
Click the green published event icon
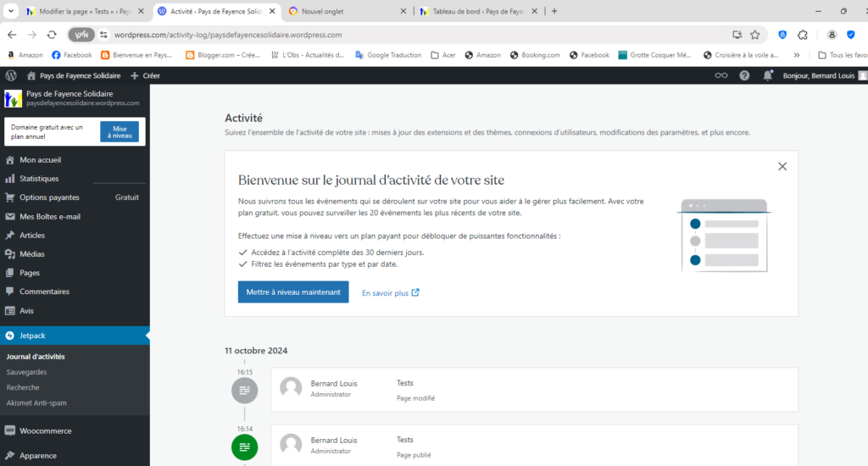coord(244,447)
